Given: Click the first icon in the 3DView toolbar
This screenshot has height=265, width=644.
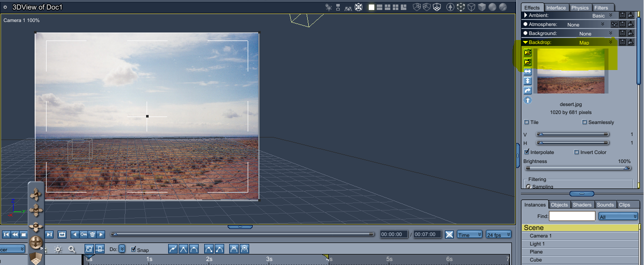Looking at the screenshot, I should [x=328, y=7].
